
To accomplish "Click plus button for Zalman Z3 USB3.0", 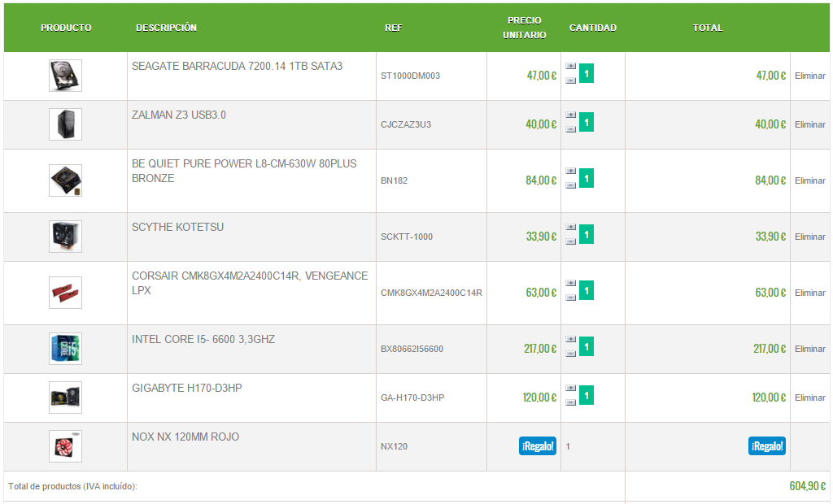I will [570, 115].
